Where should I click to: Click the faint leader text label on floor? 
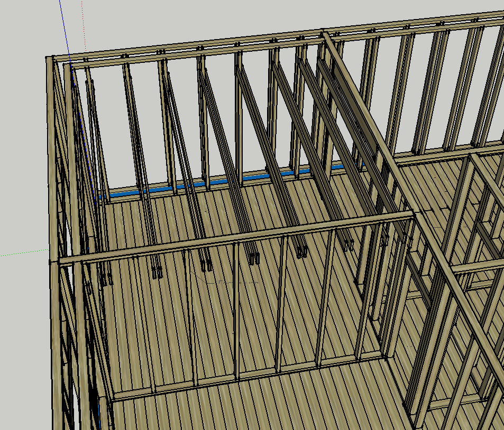[238, 282]
